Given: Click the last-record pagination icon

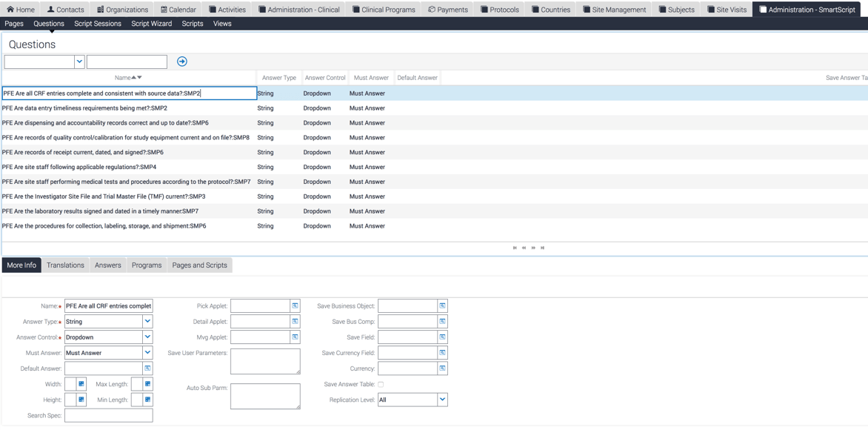Looking at the screenshot, I should tap(542, 248).
